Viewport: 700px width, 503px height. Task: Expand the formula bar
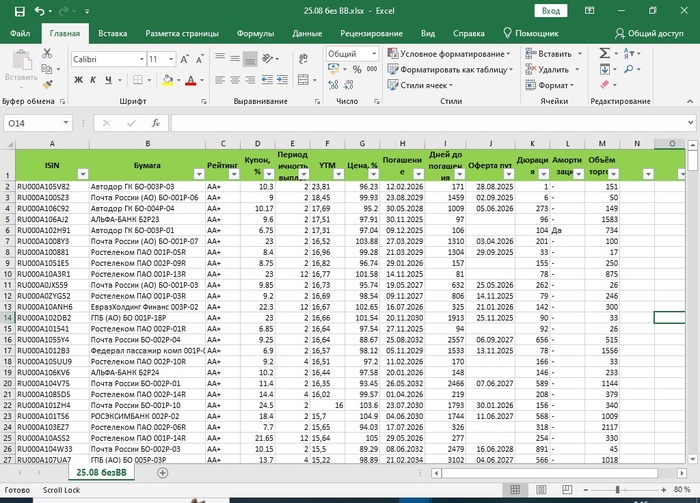click(x=691, y=123)
